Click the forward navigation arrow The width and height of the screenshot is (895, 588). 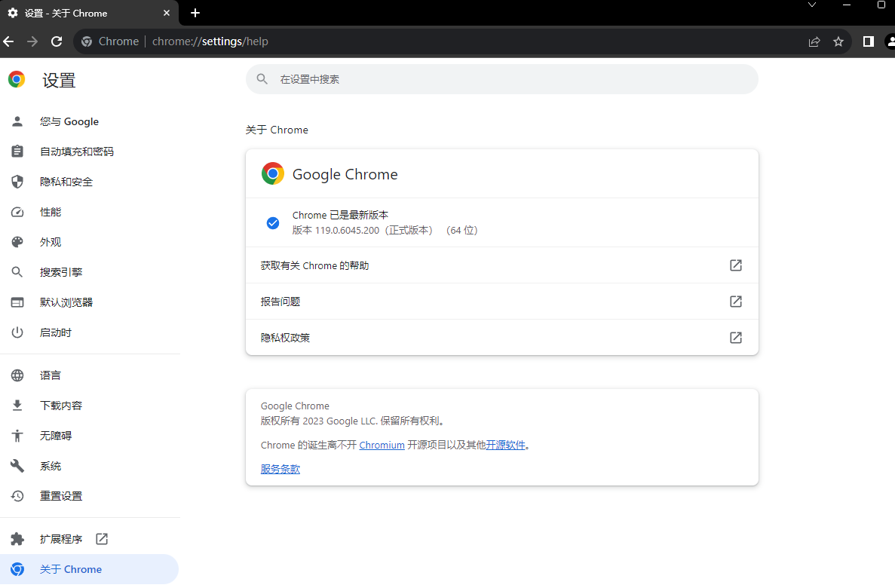32,41
